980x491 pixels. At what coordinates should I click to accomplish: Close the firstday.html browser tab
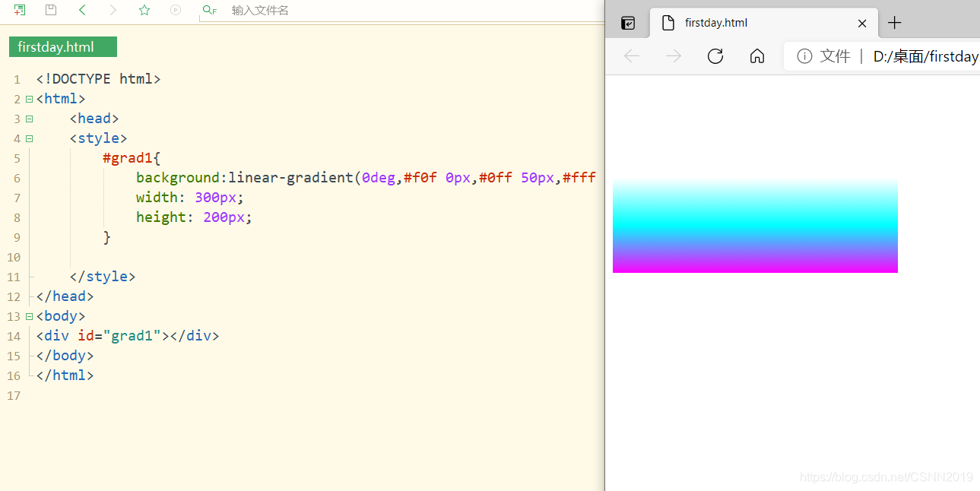862,23
